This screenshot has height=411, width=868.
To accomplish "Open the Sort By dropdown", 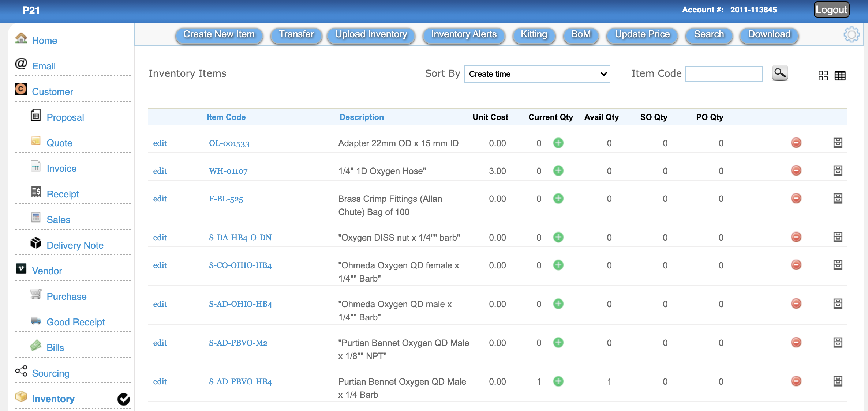I will [536, 74].
